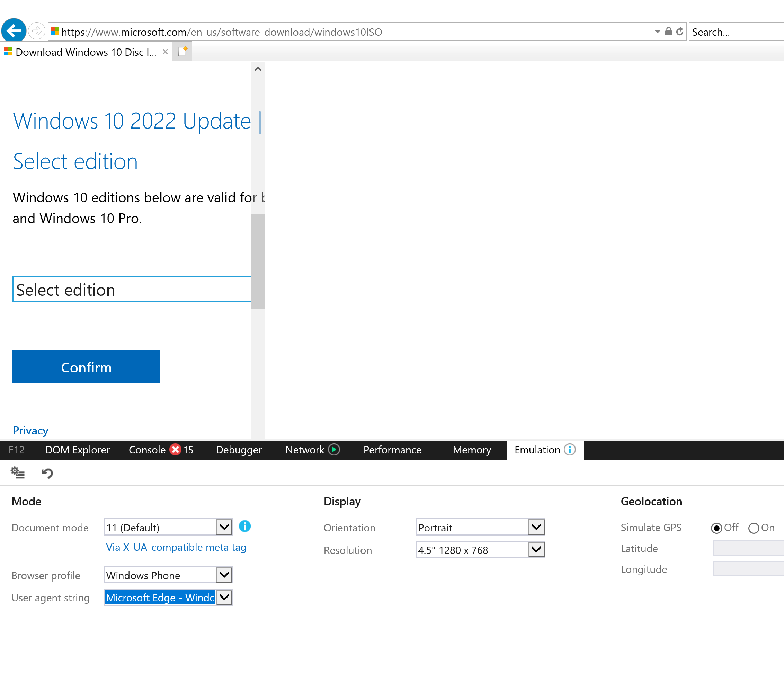Viewport: 784px width, 699px height.
Task: Click the browser Back arrow button
Action: tap(14, 30)
